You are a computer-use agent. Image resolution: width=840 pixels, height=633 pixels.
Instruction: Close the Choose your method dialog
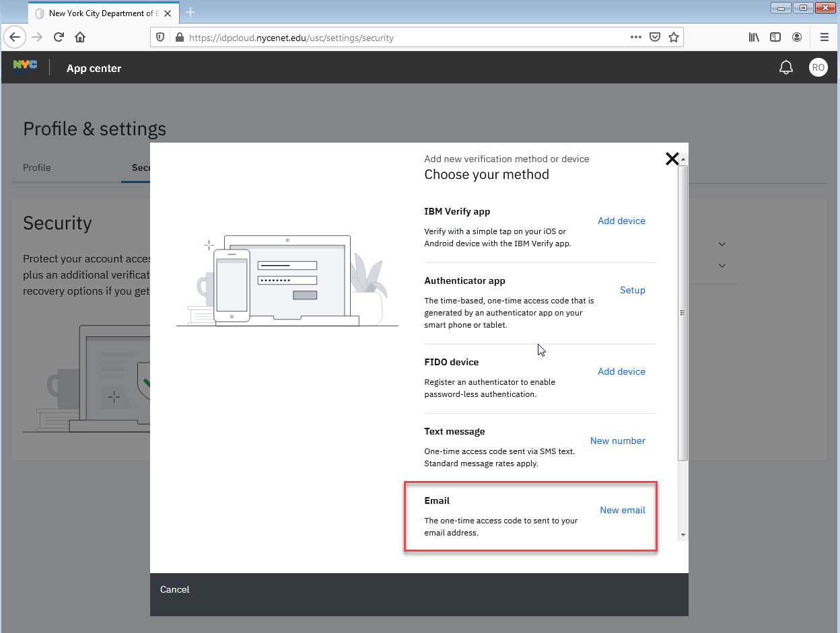(672, 159)
